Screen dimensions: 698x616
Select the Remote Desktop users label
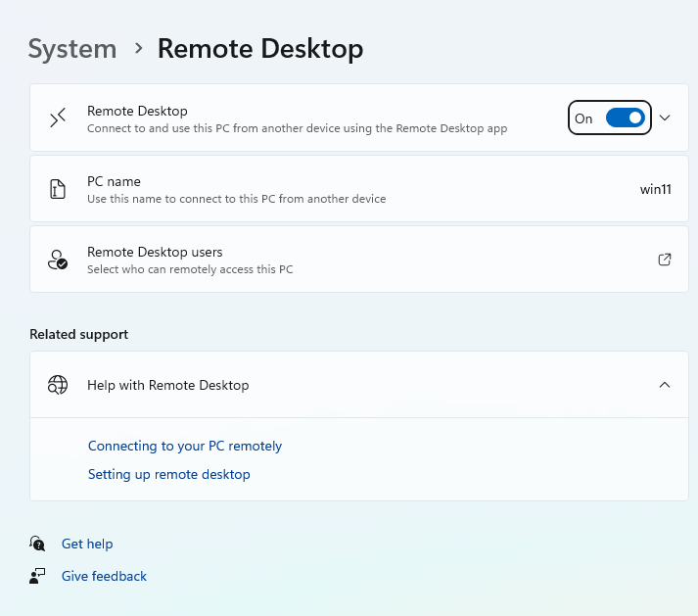(155, 252)
